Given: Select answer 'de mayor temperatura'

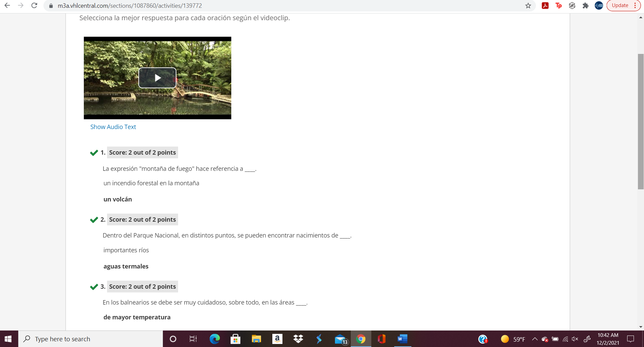Looking at the screenshot, I should [137, 317].
